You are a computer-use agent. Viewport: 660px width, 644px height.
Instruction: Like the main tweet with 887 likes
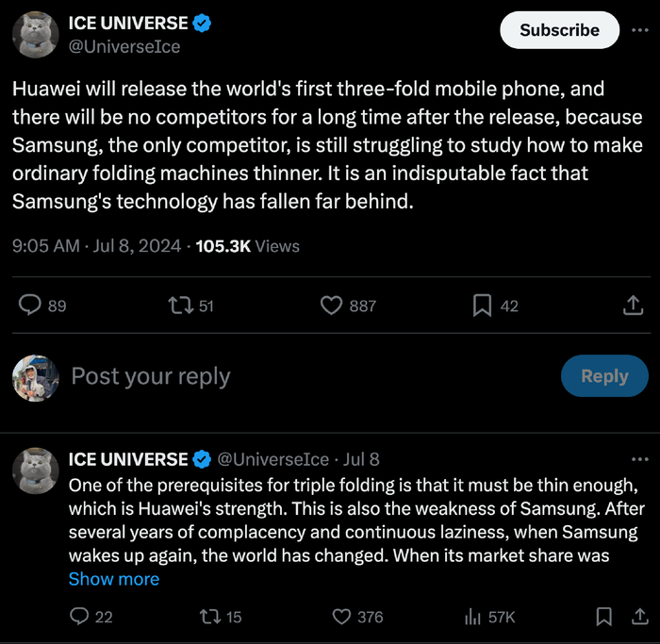[x=331, y=305]
